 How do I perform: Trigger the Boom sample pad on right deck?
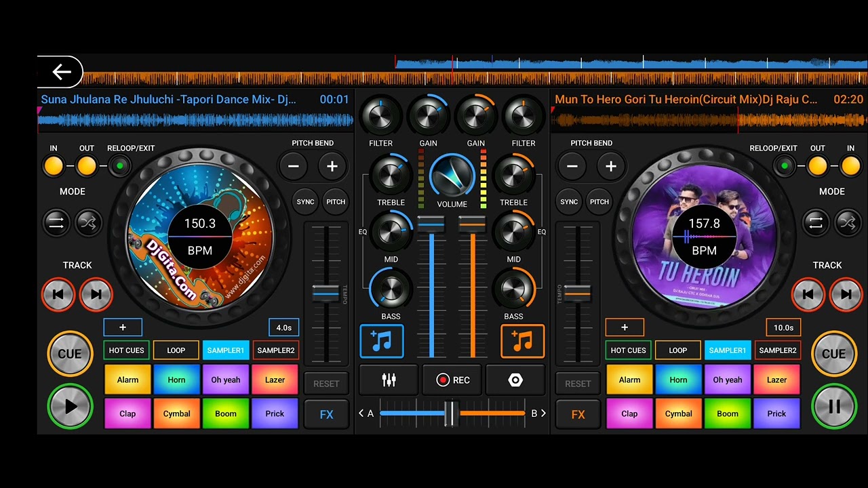pos(728,413)
